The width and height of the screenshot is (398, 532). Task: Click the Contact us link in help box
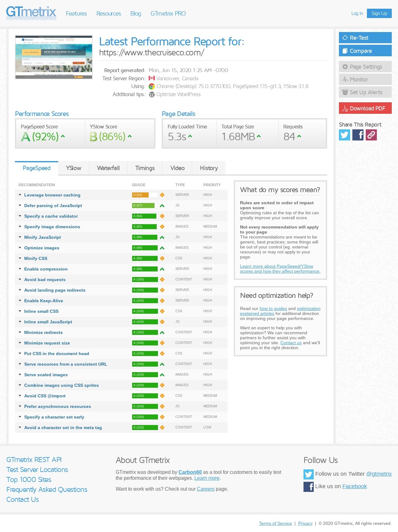click(291, 343)
